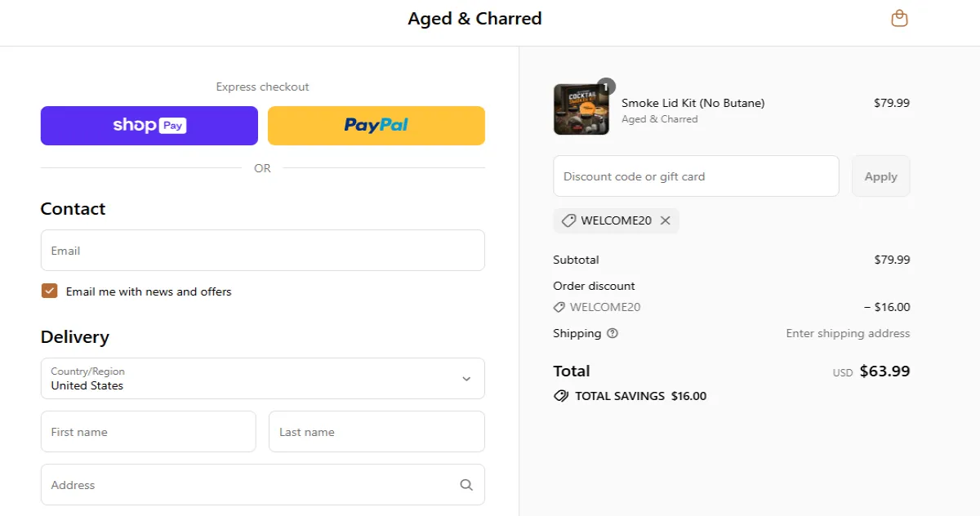The width and height of the screenshot is (980, 516).
Task: Click the First name field
Action: (x=148, y=431)
